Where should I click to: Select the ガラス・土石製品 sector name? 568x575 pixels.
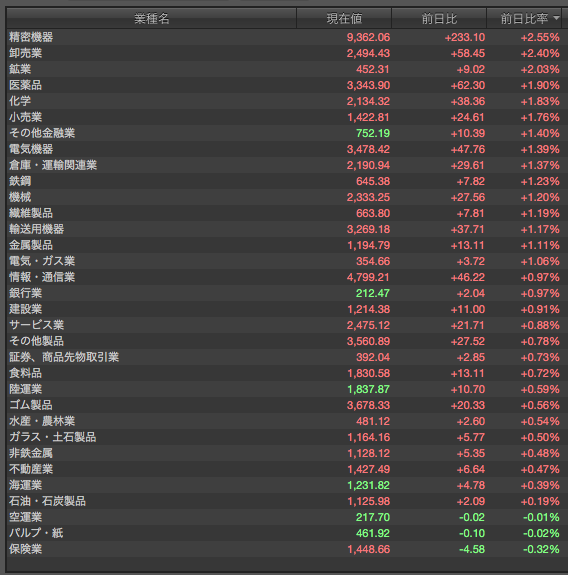click(53, 437)
